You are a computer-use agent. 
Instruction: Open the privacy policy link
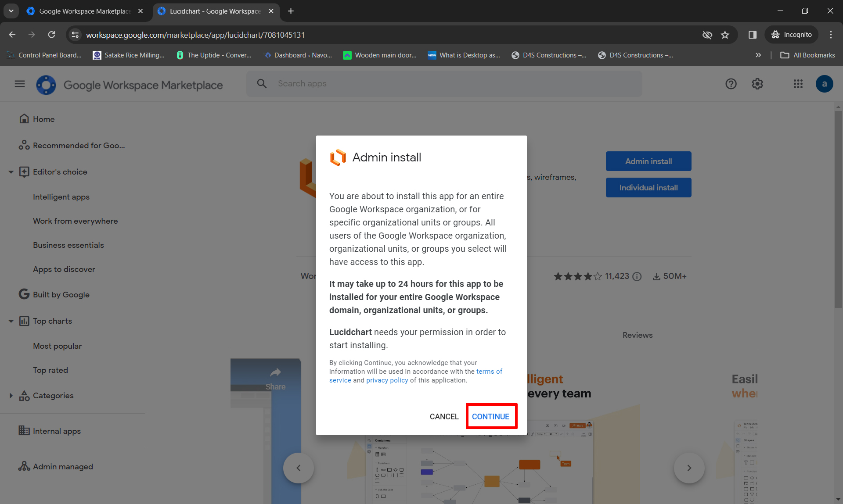[x=387, y=380]
